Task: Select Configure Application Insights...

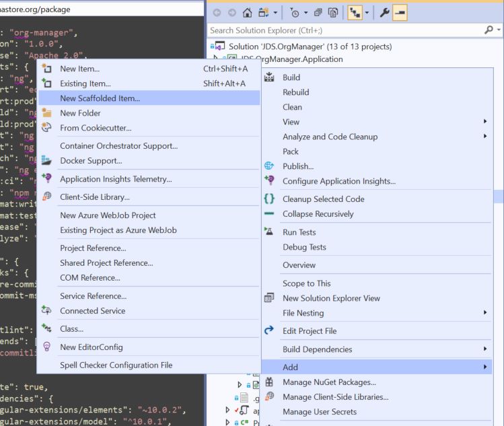Action: [377, 181]
